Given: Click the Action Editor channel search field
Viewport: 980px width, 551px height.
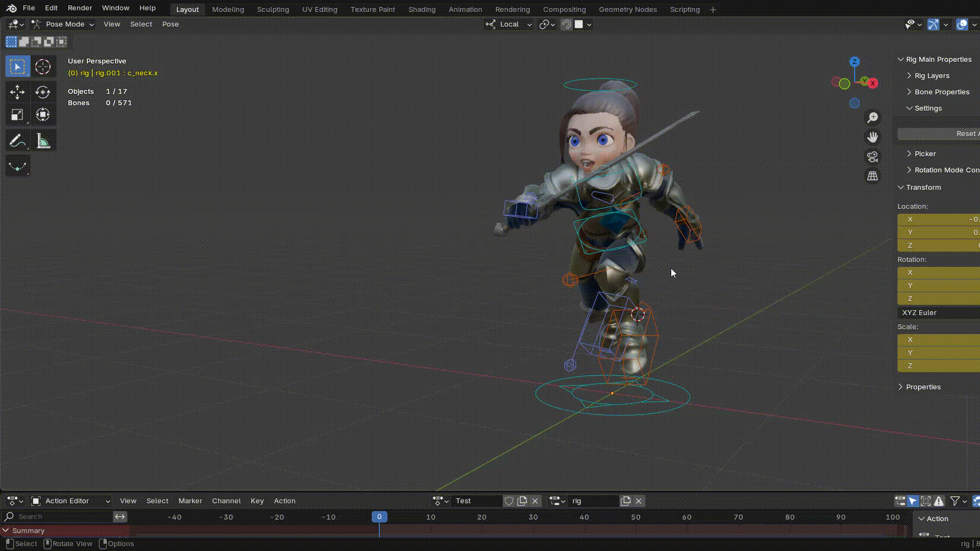Looking at the screenshot, I should (58, 517).
